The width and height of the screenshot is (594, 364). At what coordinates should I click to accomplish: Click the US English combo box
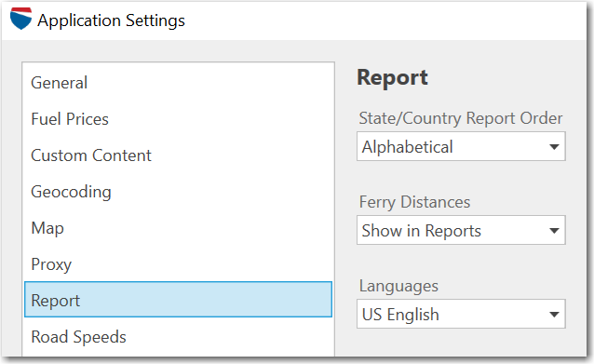click(x=461, y=314)
